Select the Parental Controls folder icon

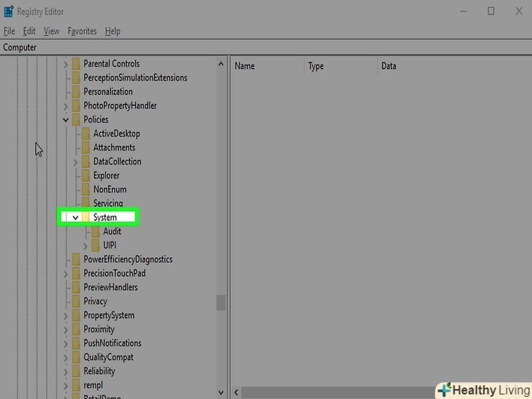tap(76, 64)
